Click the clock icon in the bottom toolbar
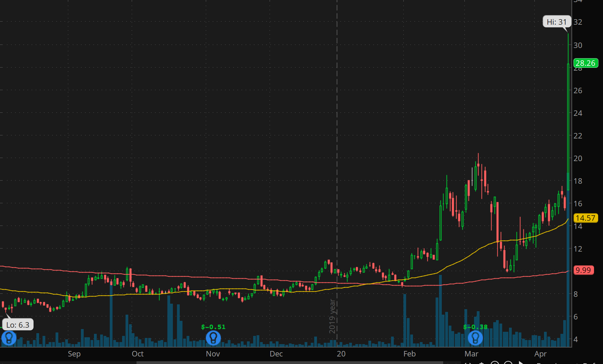This screenshot has height=364, width=603. pyautogui.click(x=495, y=363)
